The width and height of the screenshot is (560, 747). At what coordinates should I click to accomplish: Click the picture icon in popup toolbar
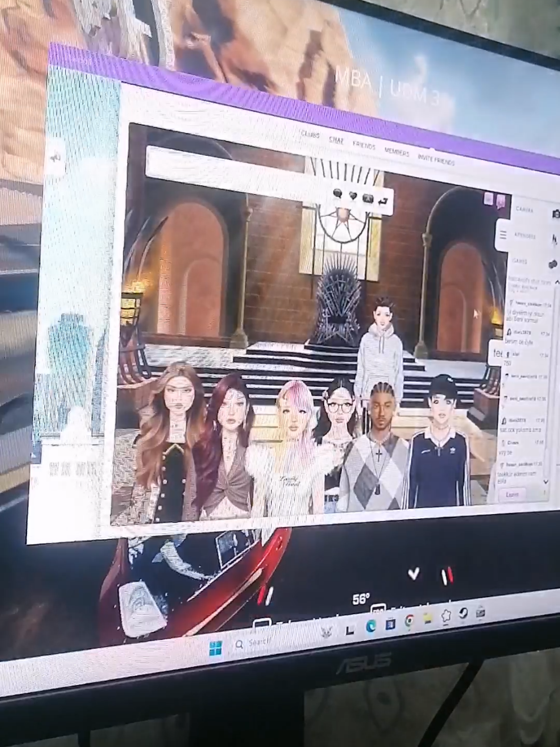pyautogui.click(x=368, y=198)
